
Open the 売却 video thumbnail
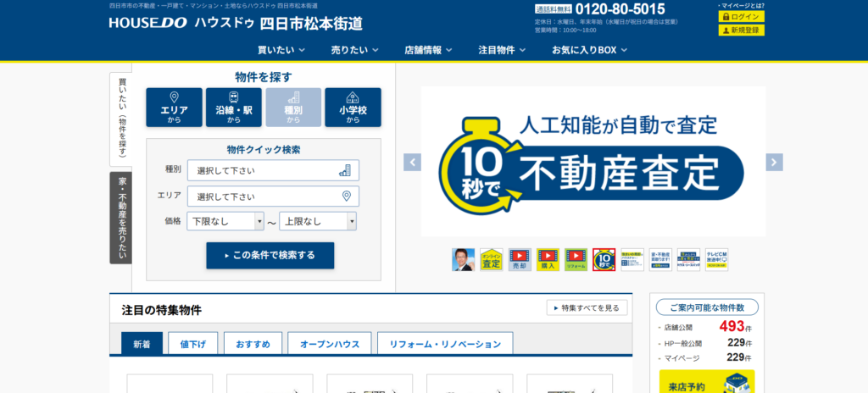coord(520,260)
